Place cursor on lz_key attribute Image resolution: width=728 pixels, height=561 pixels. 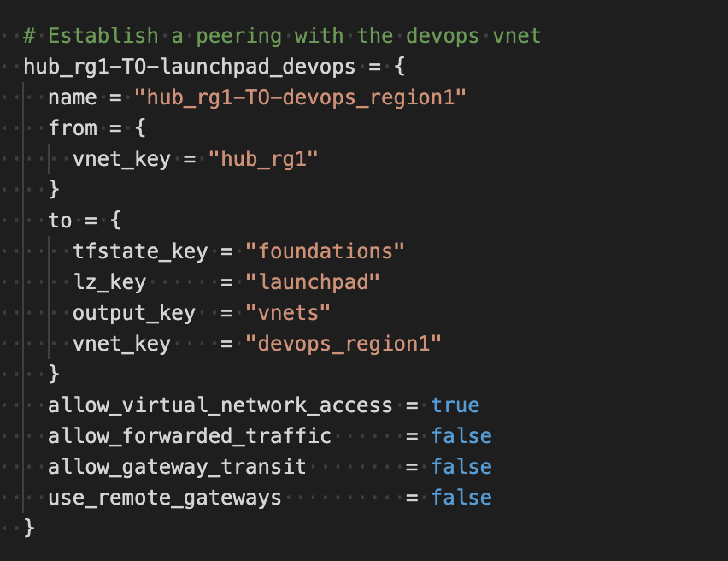pyautogui.click(x=109, y=282)
